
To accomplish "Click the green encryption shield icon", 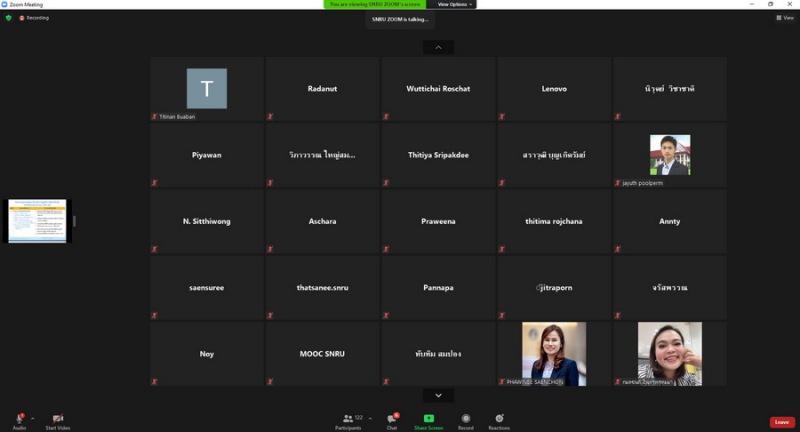I will click(x=9, y=18).
